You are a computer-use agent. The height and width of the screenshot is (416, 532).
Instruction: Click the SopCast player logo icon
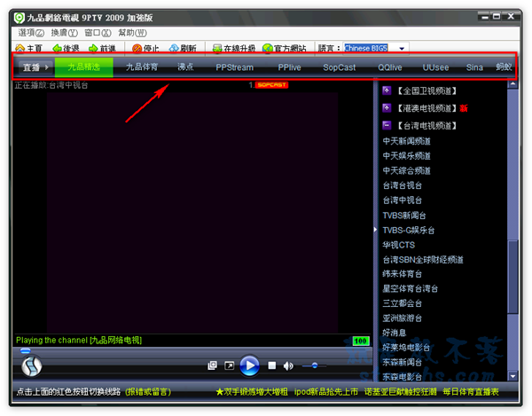[32, 366]
